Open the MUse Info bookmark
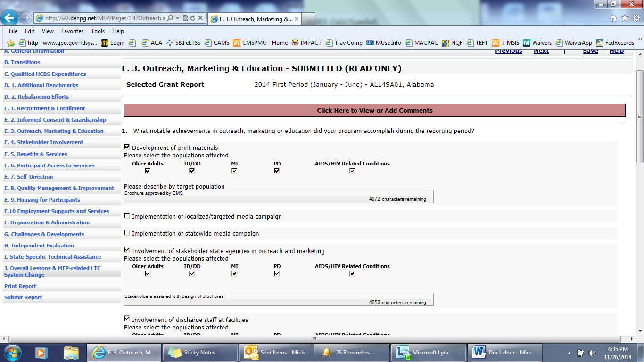 (x=384, y=43)
